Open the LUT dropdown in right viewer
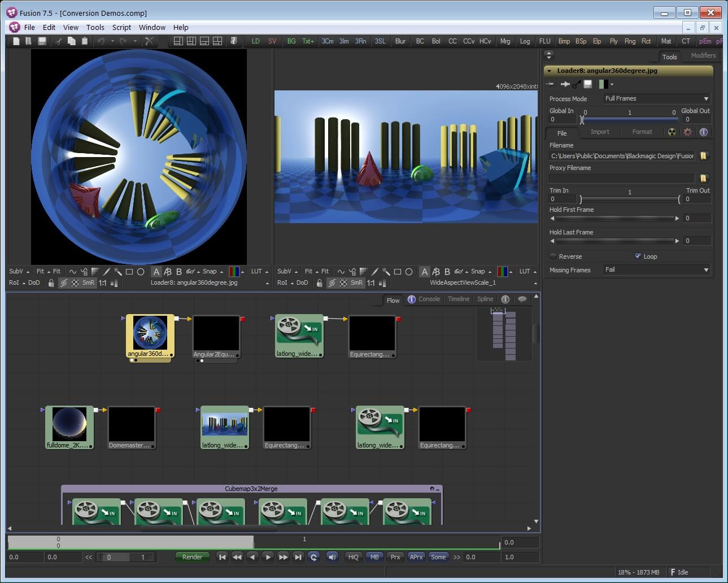 (528, 271)
